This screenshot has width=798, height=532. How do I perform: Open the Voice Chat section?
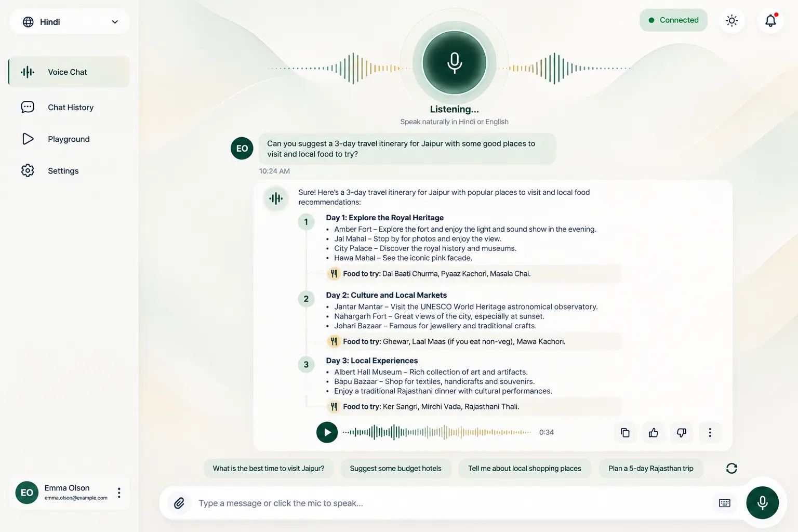[69, 72]
